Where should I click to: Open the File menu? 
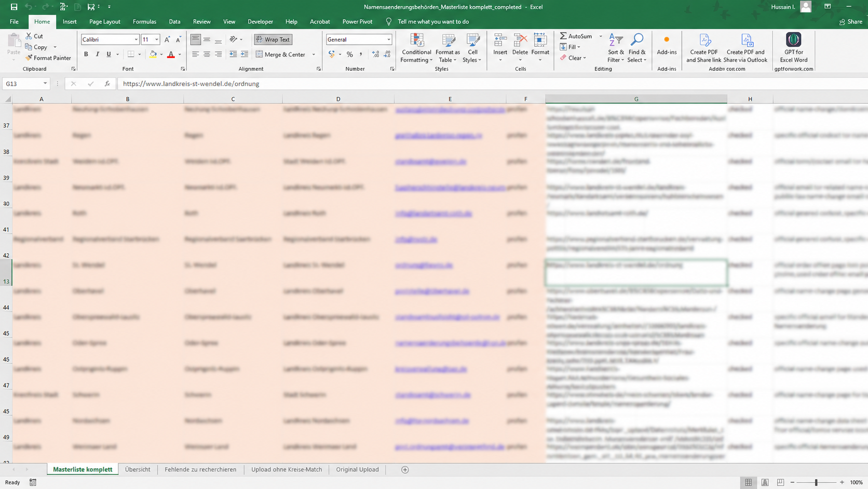pos(14,22)
